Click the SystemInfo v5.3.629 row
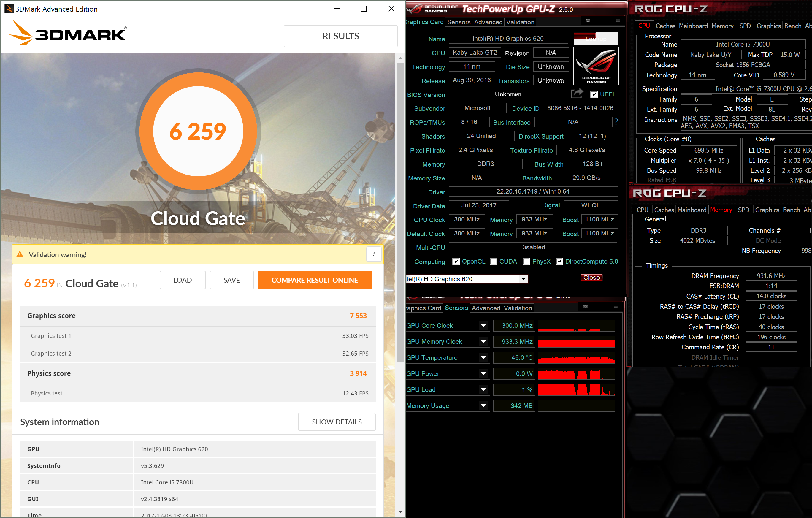Screen dimensions: 812x518 pos(198,466)
